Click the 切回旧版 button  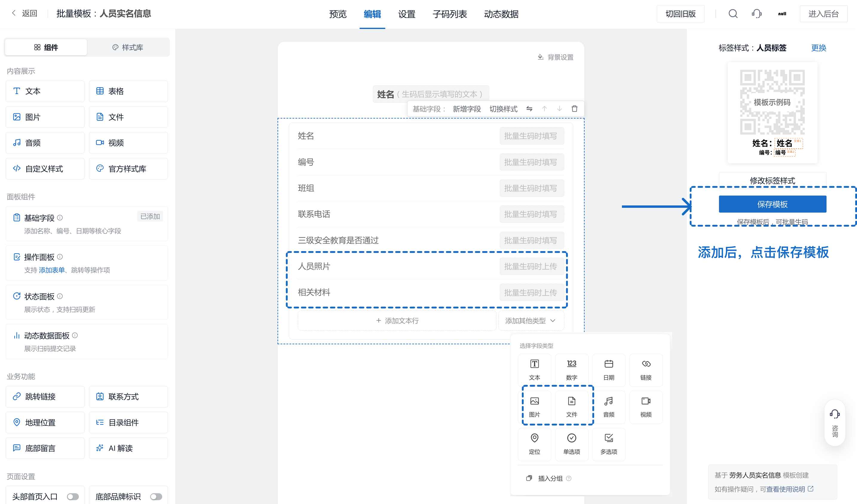click(x=680, y=14)
